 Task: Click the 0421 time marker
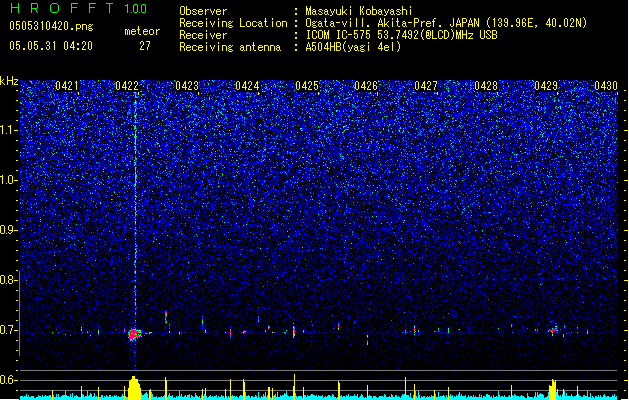(x=67, y=86)
